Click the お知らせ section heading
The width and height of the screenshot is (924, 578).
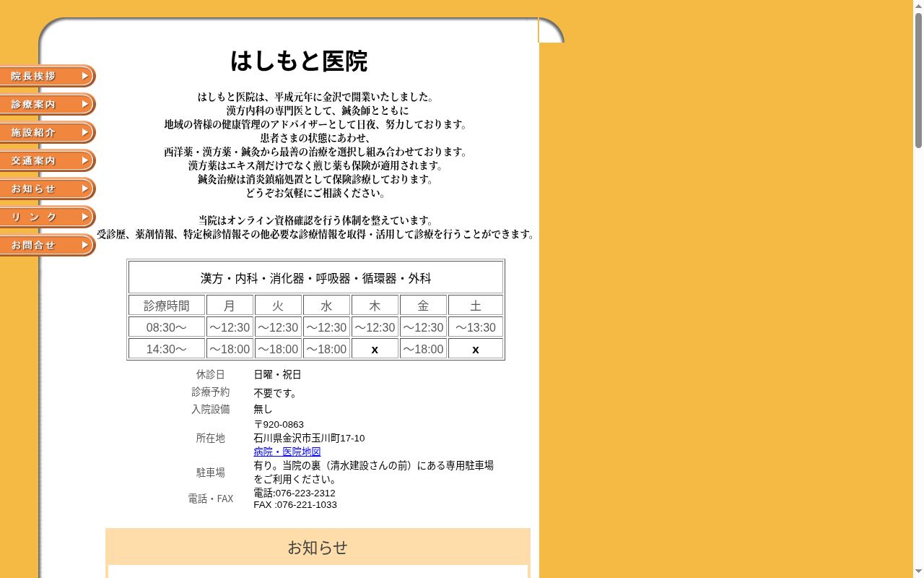click(x=318, y=548)
